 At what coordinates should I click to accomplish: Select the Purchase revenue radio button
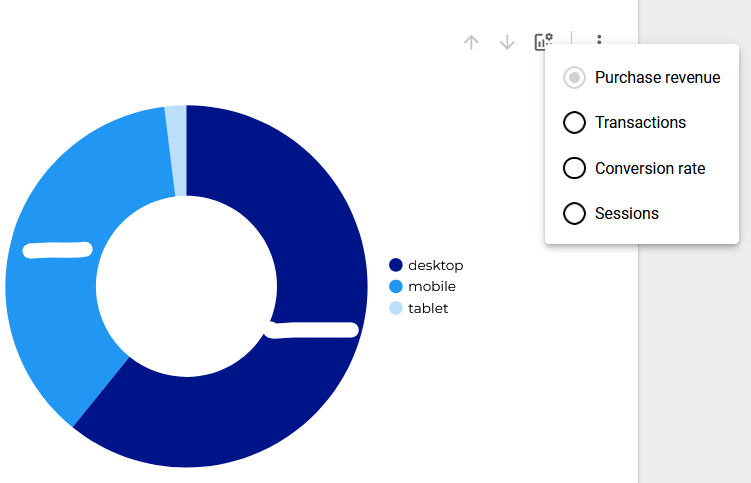[x=574, y=78]
